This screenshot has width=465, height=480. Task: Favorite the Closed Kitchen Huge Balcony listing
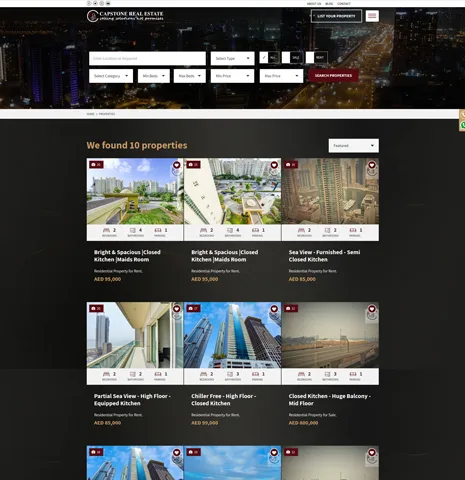(x=372, y=309)
